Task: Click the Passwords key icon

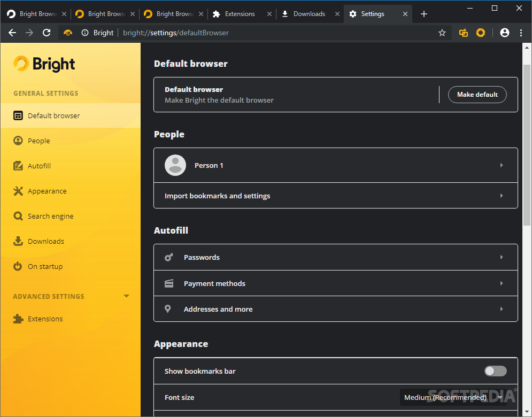Action: tap(168, 257)
